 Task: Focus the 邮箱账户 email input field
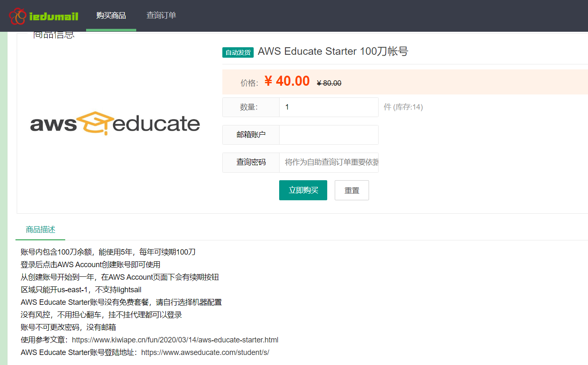pos(329,135)
